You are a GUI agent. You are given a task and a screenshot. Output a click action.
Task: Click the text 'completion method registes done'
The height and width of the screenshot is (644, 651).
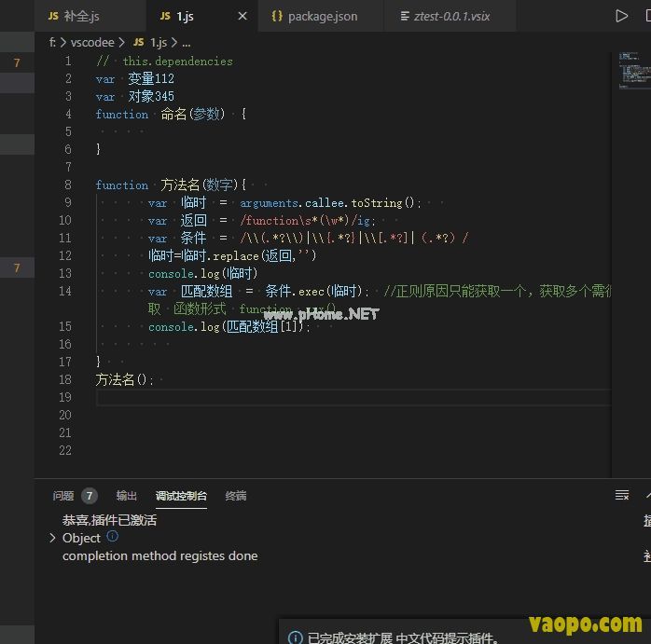pos(159,555)
